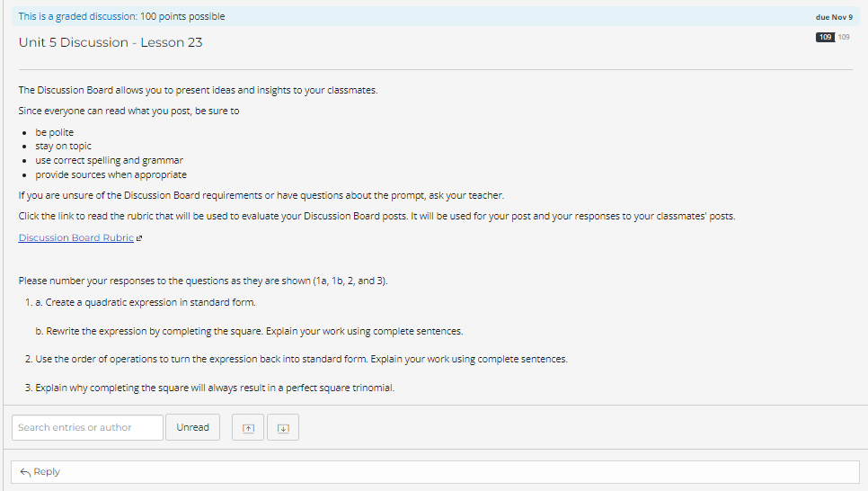
Task: Expand all replies with the down-arrow icon
Action: click(283, 428)
